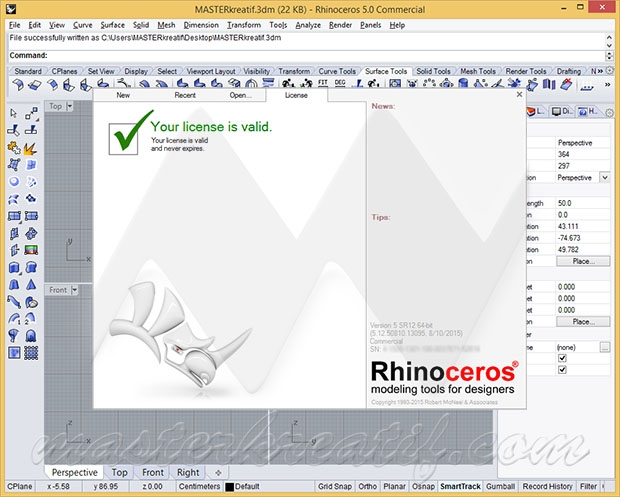Viewport: 620px width, 497px height.
Task: Click the curved pipe icon in left toolbar
Action: (x=14, y=302)
